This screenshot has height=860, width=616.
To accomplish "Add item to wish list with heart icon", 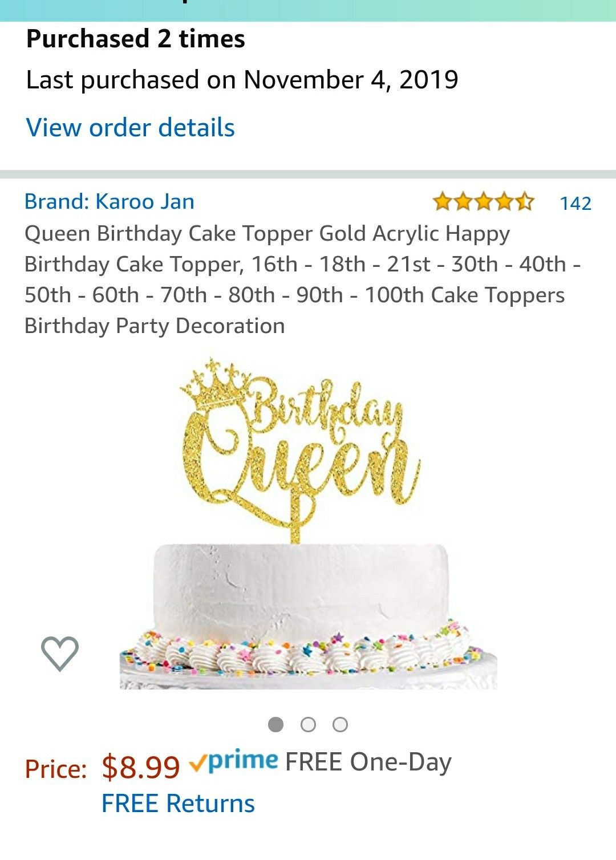I will pos(59,654).
